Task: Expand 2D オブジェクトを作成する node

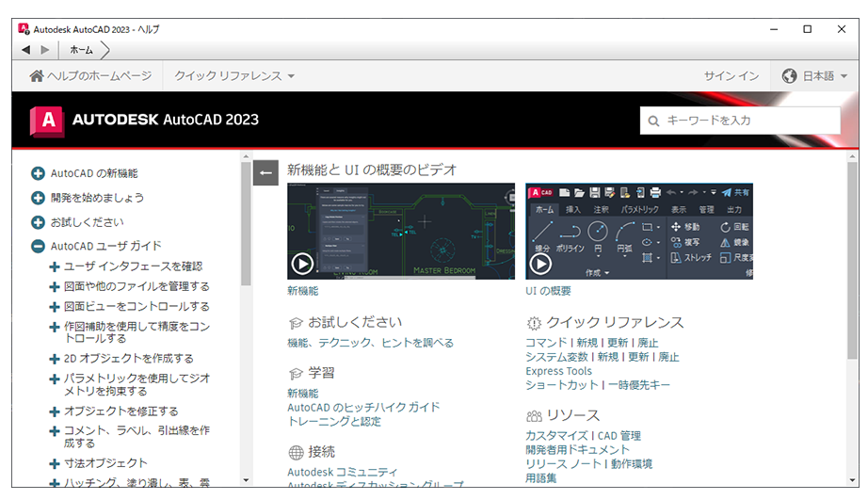Action: (55, 359)
